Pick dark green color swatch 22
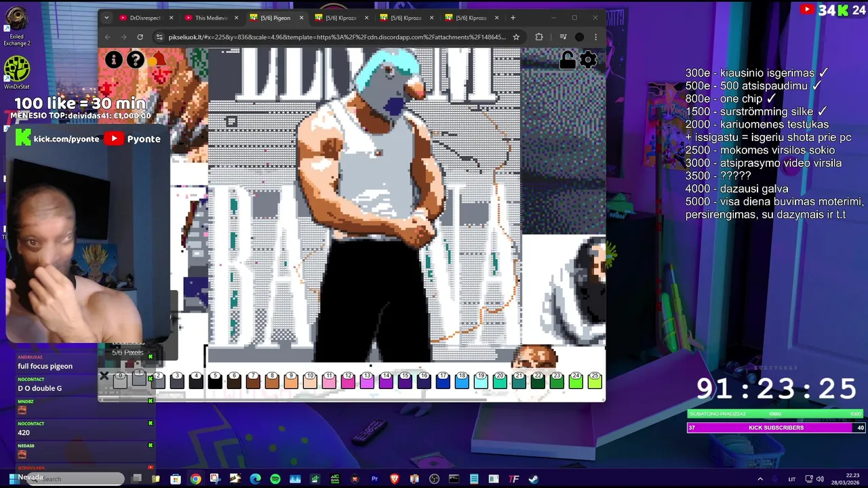The width and height of the screenshot is (868, 488). pyautogui.click(x=538, y=381)
